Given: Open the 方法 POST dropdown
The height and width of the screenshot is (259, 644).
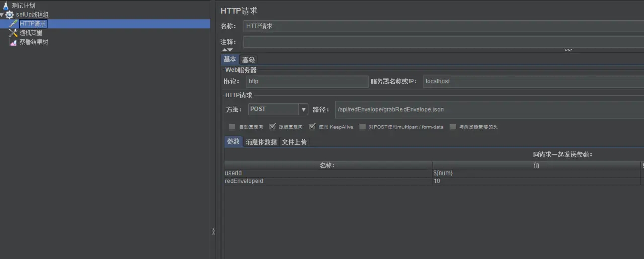Looking at the screenshot, I should pyautogui.click(x=303, y=109).
